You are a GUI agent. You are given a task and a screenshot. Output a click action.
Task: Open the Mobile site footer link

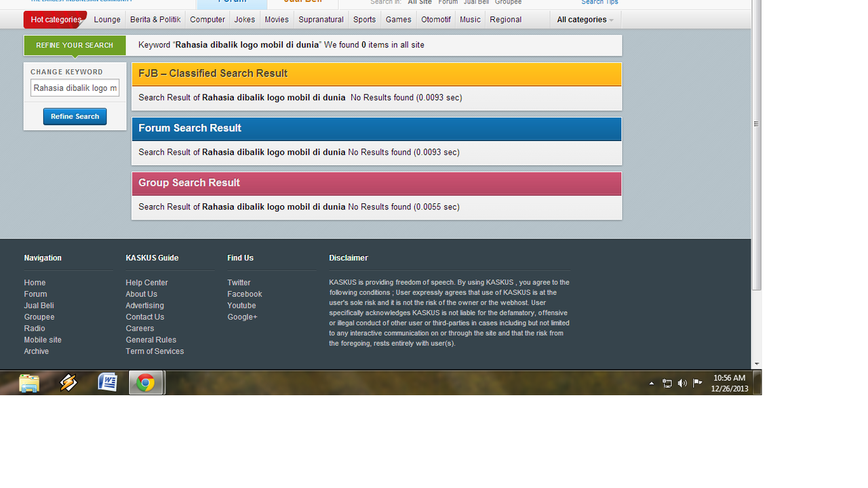[x=43, y=340]
